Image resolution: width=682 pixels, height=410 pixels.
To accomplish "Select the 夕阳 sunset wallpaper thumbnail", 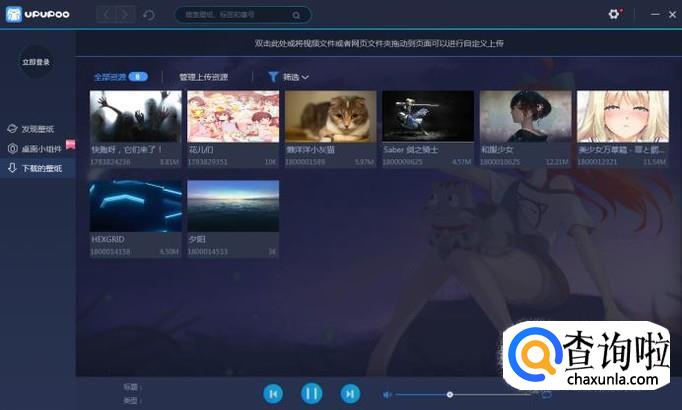I will pos(233,206).
